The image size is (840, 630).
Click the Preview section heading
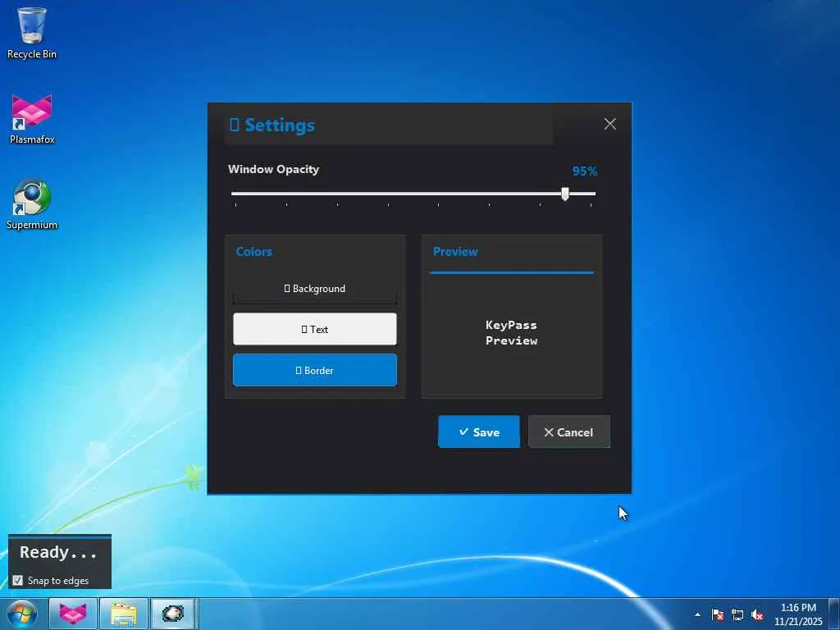[x=455, y=252]
